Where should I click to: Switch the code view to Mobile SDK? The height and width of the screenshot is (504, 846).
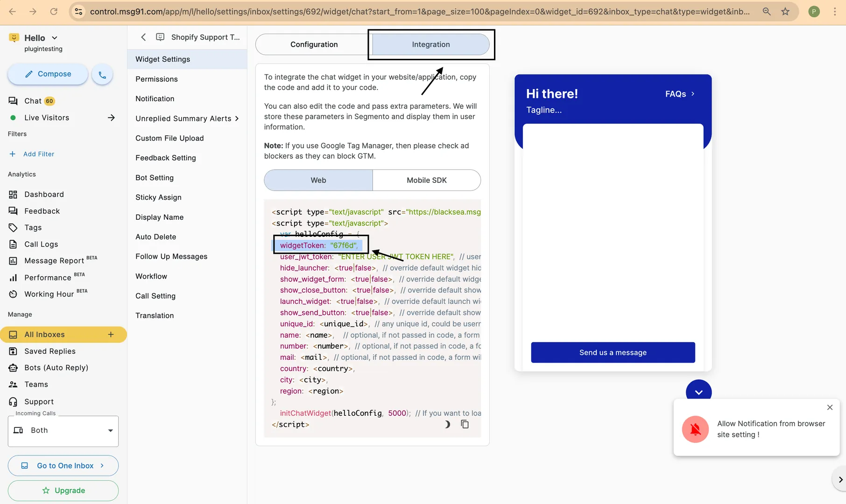coord(426,180)
